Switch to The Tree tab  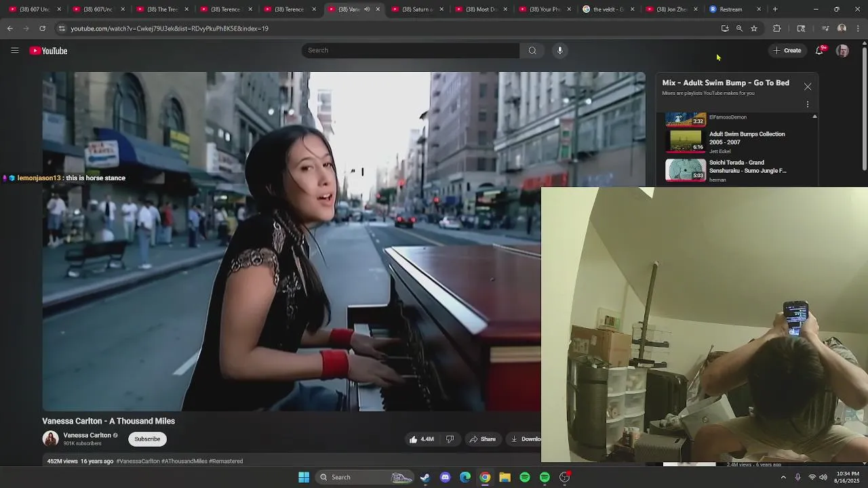click(162, 9)
